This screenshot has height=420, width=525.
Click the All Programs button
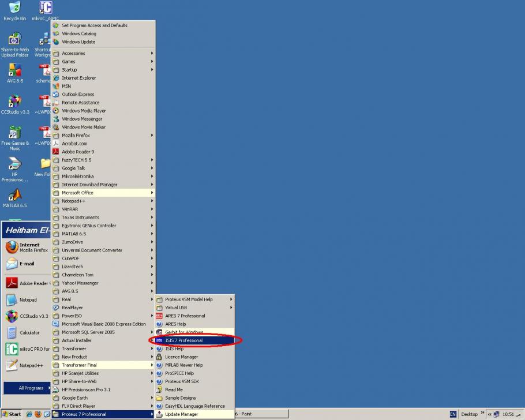(28, 388)
